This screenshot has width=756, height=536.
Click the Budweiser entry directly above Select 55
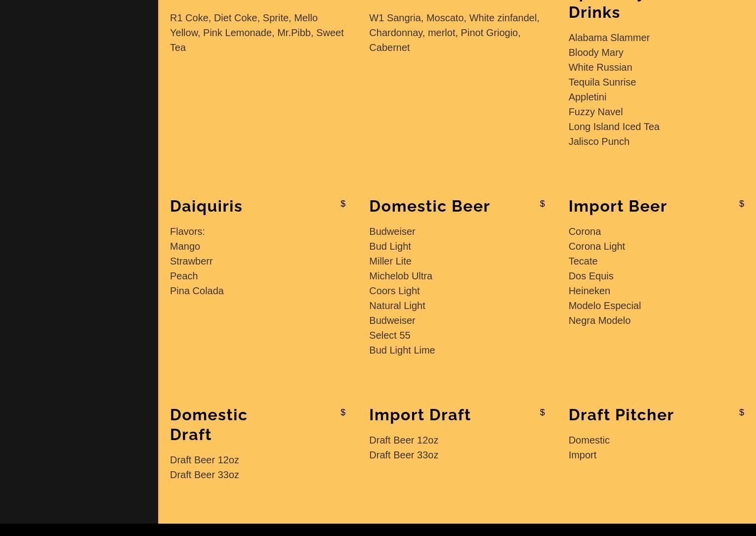(392, 320)
